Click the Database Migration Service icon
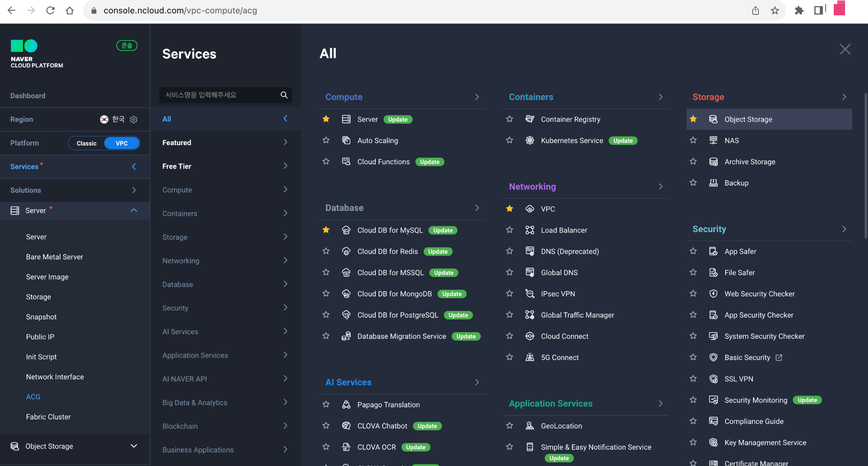The height and width of the screenshot is (466, 868). coord(346,336)
